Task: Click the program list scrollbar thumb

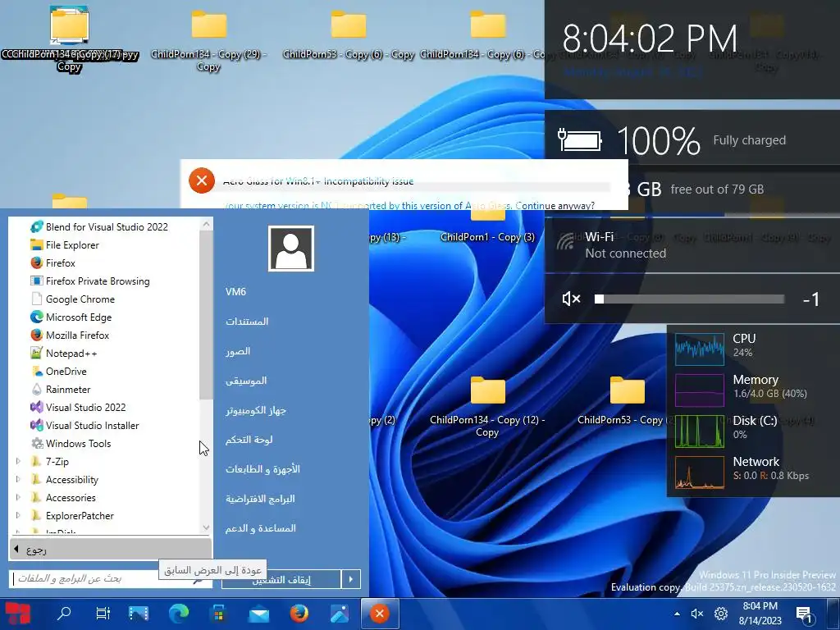Action: (x=206, y=316)
